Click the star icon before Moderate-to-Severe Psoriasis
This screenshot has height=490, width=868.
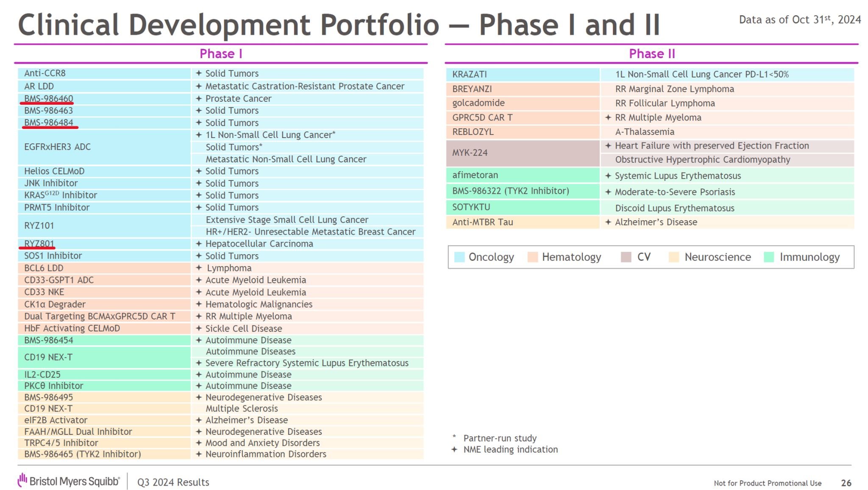(608, 192)
